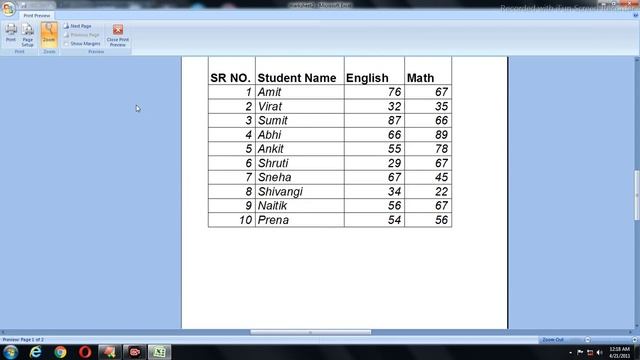Screen dimensions: 640x360
Task: Close Print Preview with the red X
Action: point(118,35)
